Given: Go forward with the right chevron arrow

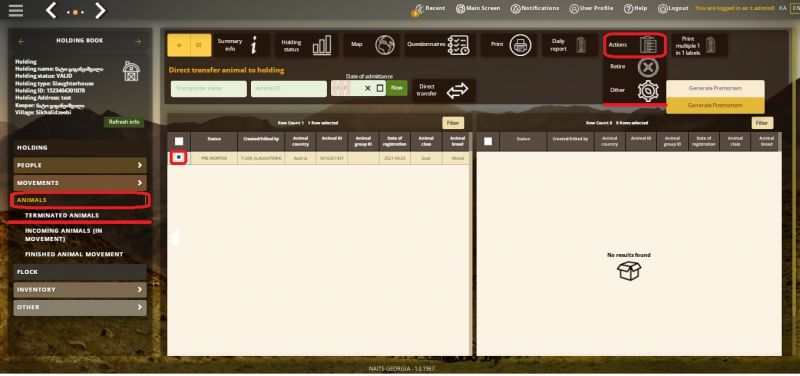Looking at the screenshot, I should [101, 10].
